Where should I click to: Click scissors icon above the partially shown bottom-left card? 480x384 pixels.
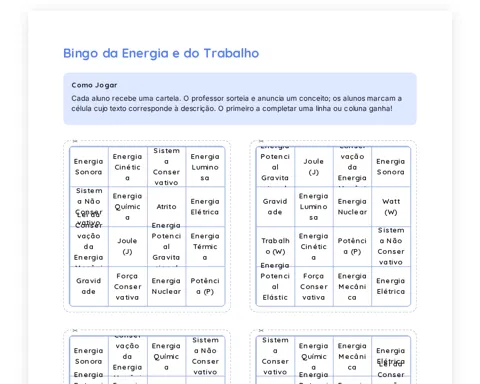coord(75,331)
